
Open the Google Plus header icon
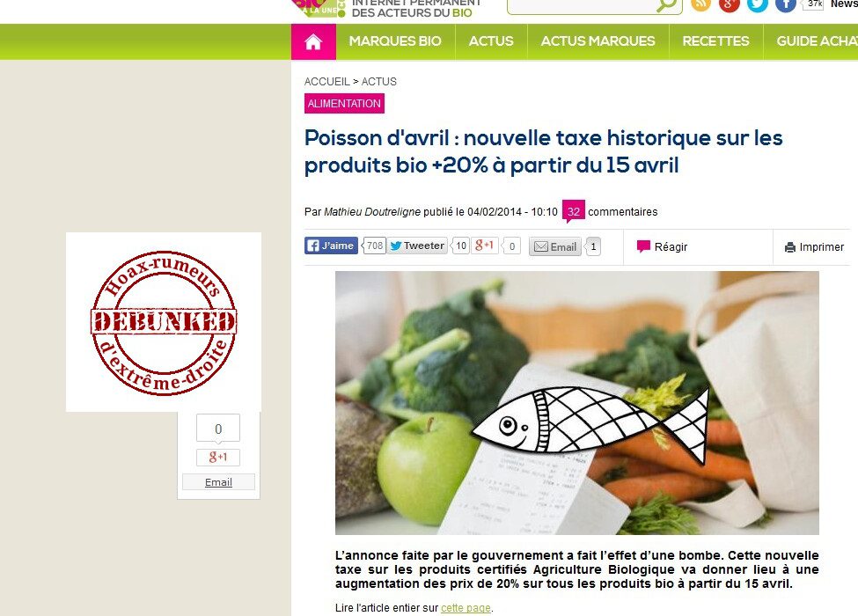click(x=729, y=4)
